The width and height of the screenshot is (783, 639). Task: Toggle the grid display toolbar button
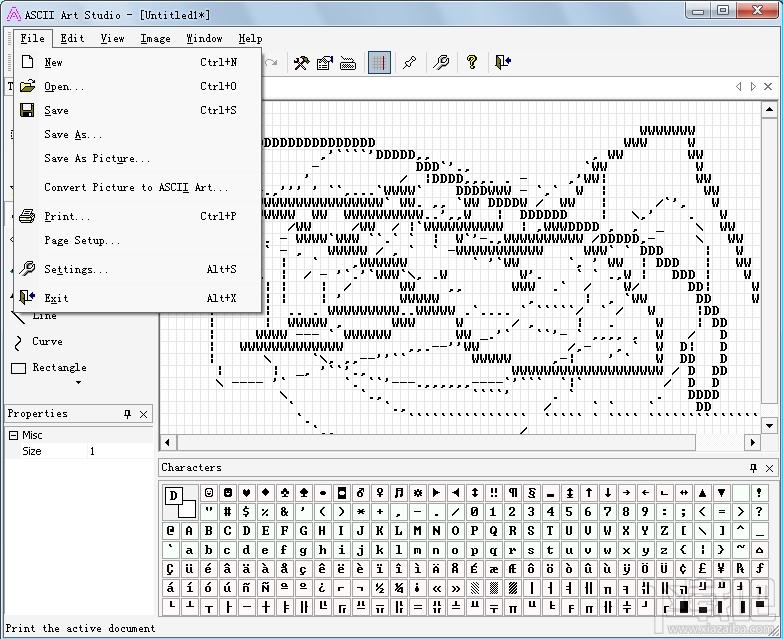[x=379, y=62]
